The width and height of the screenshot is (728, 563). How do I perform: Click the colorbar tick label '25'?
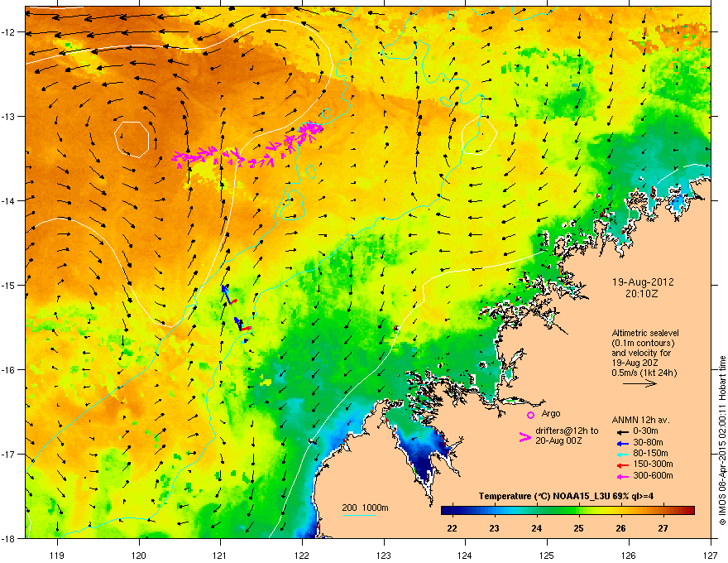click(578, 528)
